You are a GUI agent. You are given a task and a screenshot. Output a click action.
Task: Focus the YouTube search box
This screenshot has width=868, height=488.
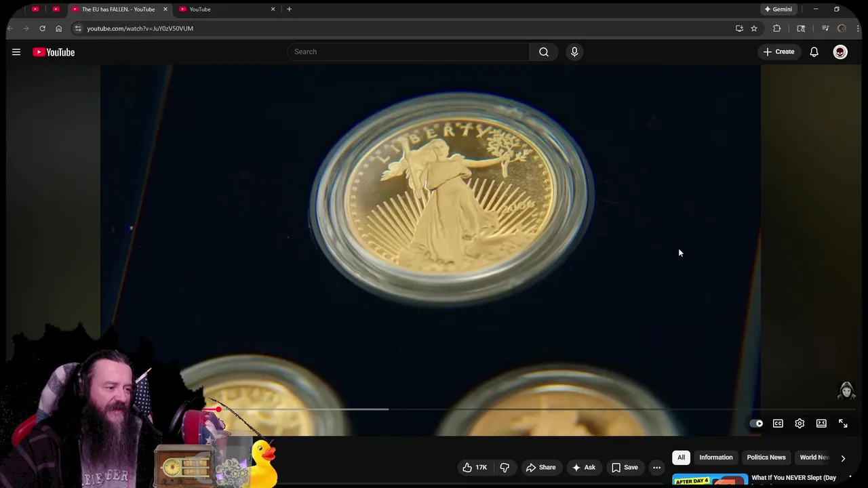tap(408, 52)
